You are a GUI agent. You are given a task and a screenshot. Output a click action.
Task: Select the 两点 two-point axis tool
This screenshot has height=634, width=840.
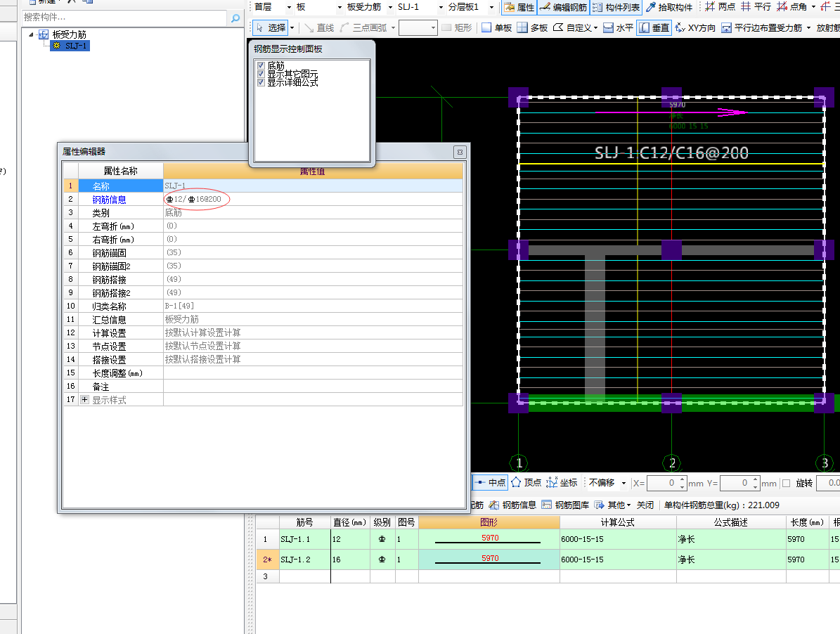click(x=720, y=7)
